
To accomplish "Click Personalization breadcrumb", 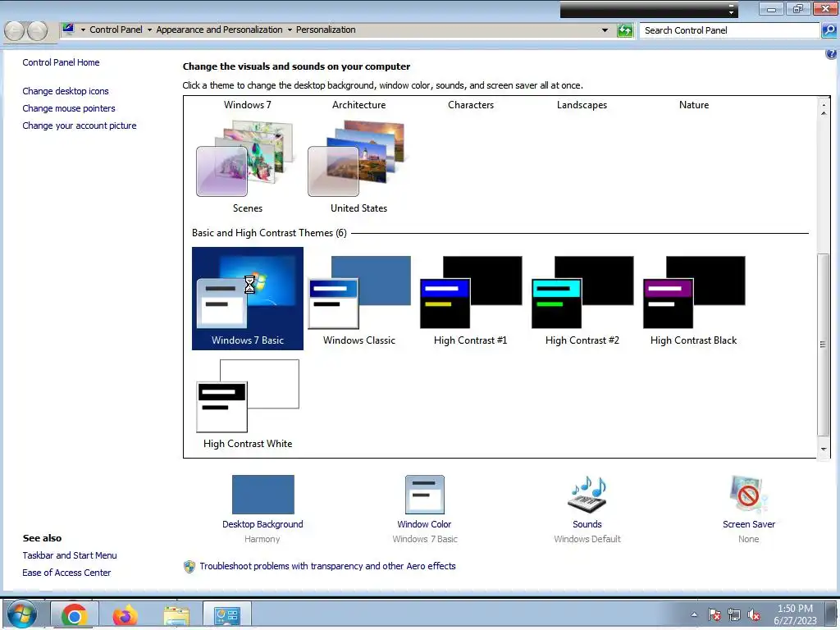I will coord(326,30).
